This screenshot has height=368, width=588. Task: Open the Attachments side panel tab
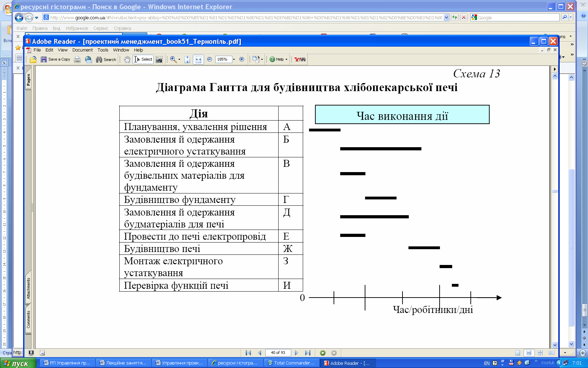click(x=28, y=288)
